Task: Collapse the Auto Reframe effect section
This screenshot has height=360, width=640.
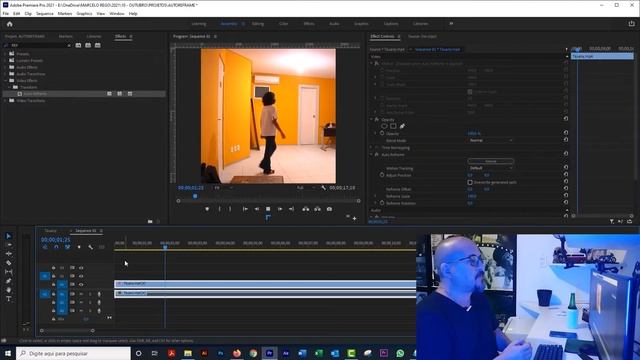Action: pos(371,155)
